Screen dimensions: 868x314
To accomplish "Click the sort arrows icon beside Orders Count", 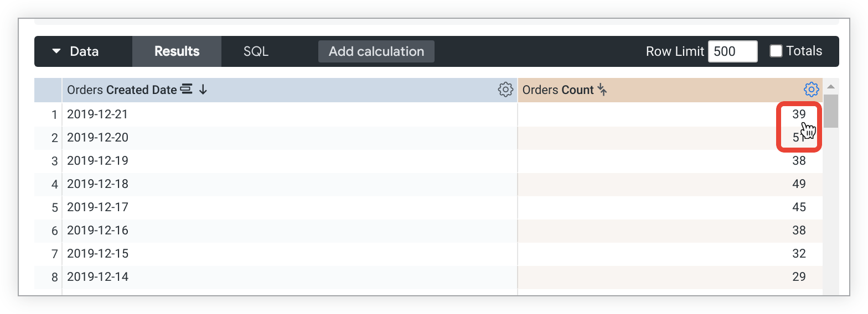I will [x=603, y=90].
